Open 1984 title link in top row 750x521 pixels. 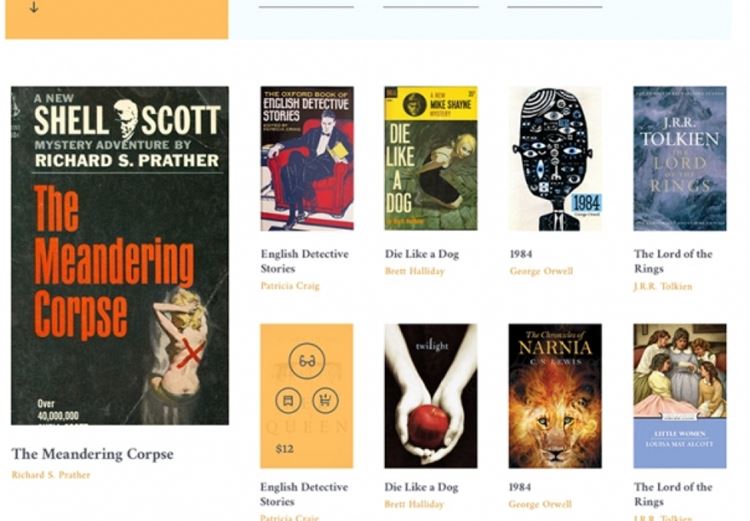521,254
